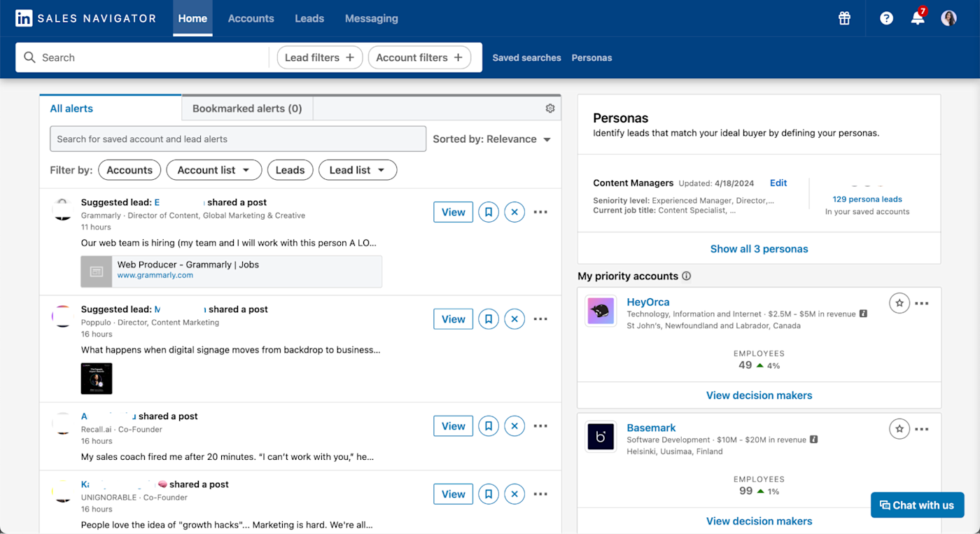Expand Lead filters
The width and height of the screenshot is (980, 534).
click(321, 57)
